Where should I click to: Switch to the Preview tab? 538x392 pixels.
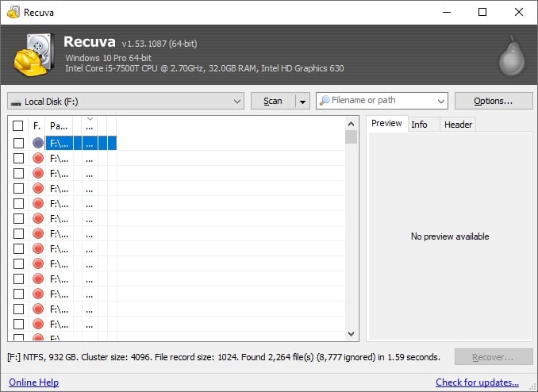click(x=386, y=123)
